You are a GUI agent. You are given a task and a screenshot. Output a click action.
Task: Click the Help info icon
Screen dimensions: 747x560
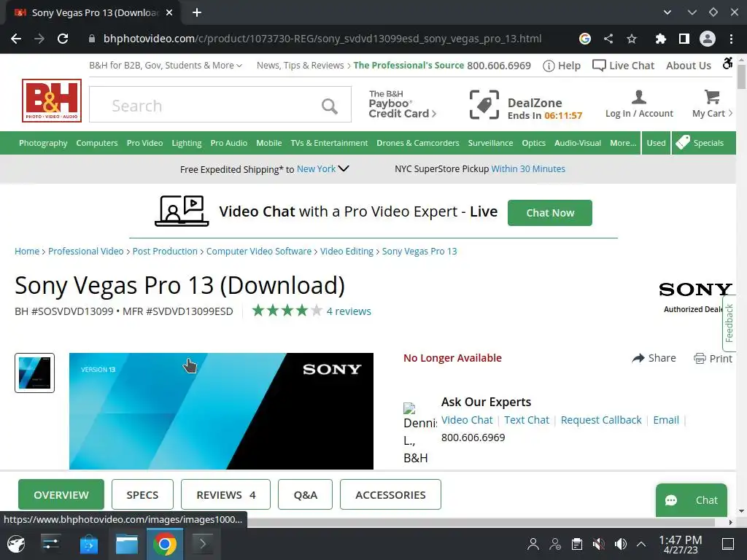point(549,66)
